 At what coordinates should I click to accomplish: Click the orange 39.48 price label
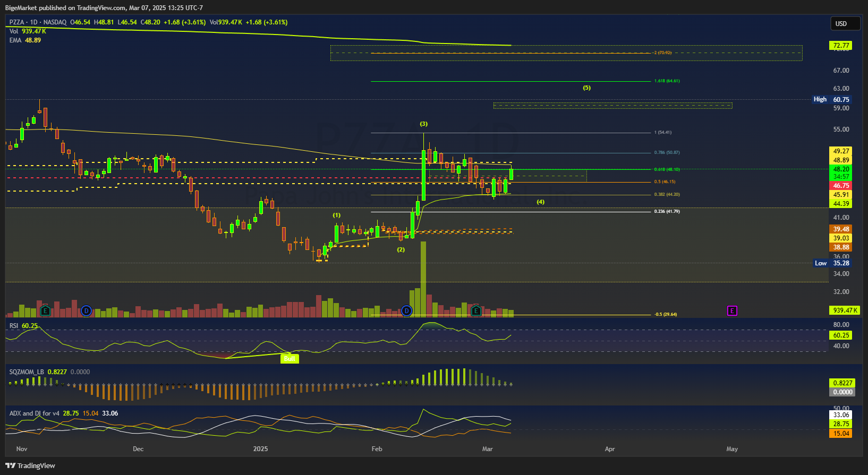pos(841,229)
